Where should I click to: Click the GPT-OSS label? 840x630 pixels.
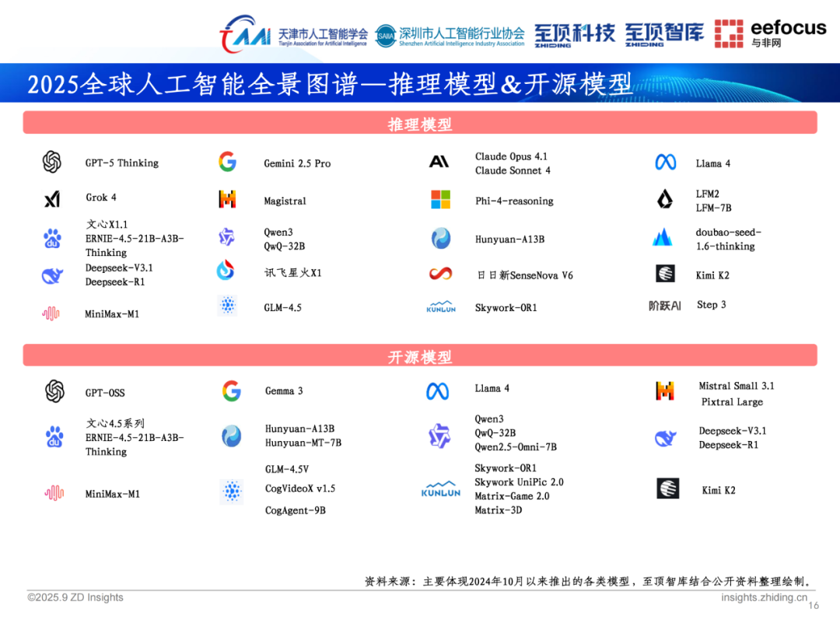coord(105,393)
